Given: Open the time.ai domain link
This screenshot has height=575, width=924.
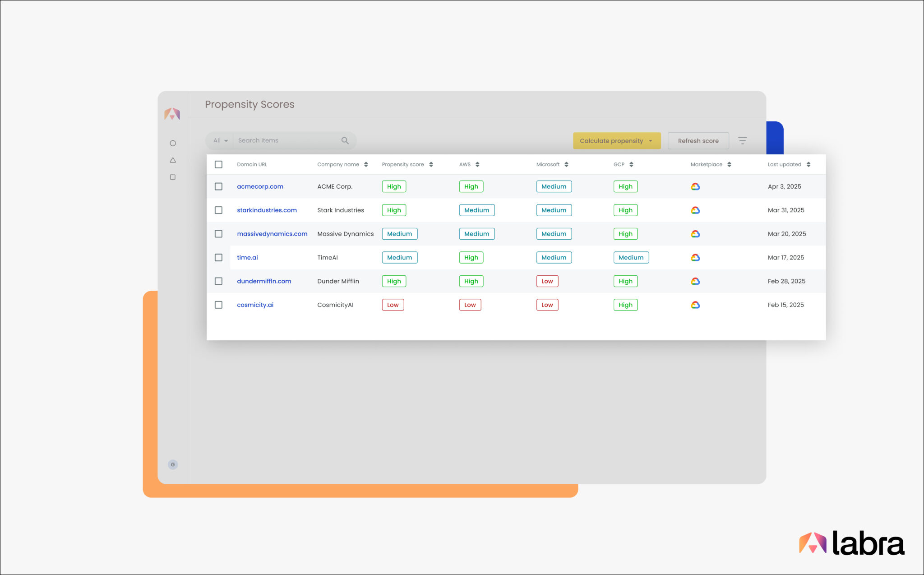Looking at the screenshot, I should pos(247,257).
